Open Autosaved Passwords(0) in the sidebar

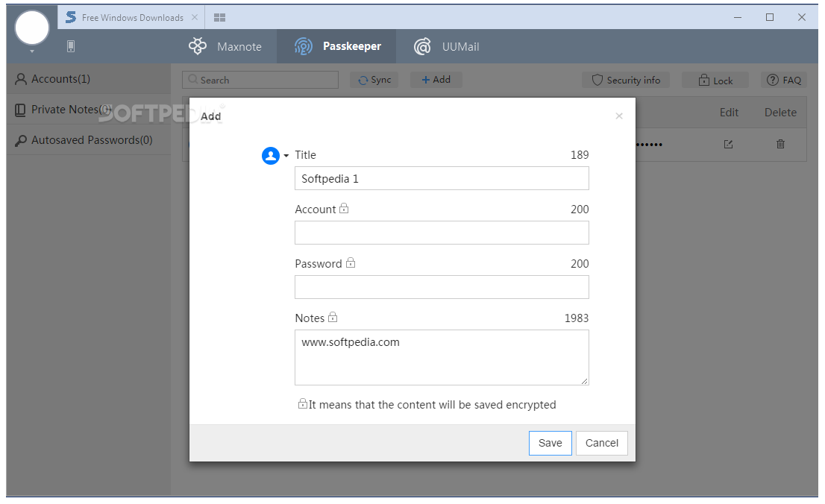point(88,140)
